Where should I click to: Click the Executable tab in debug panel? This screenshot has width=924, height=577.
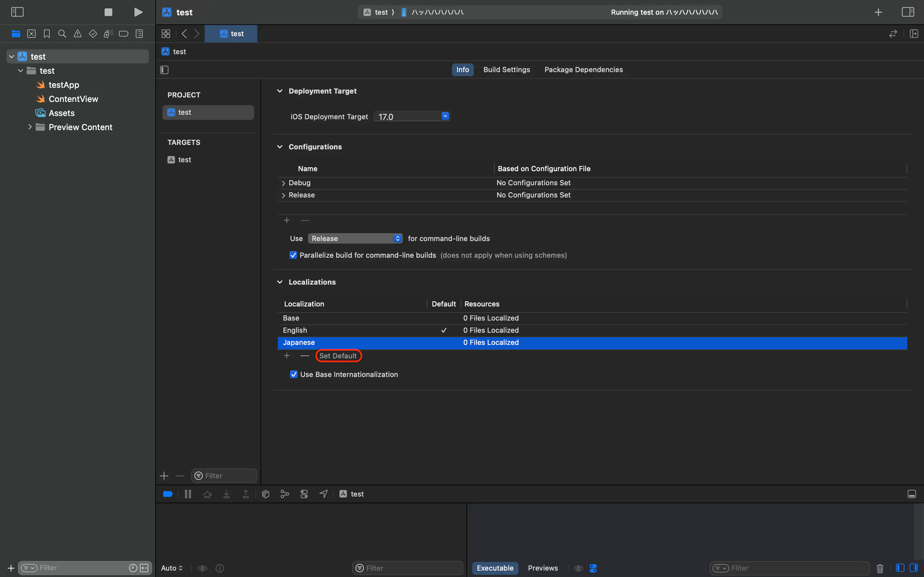coord(495,568)
